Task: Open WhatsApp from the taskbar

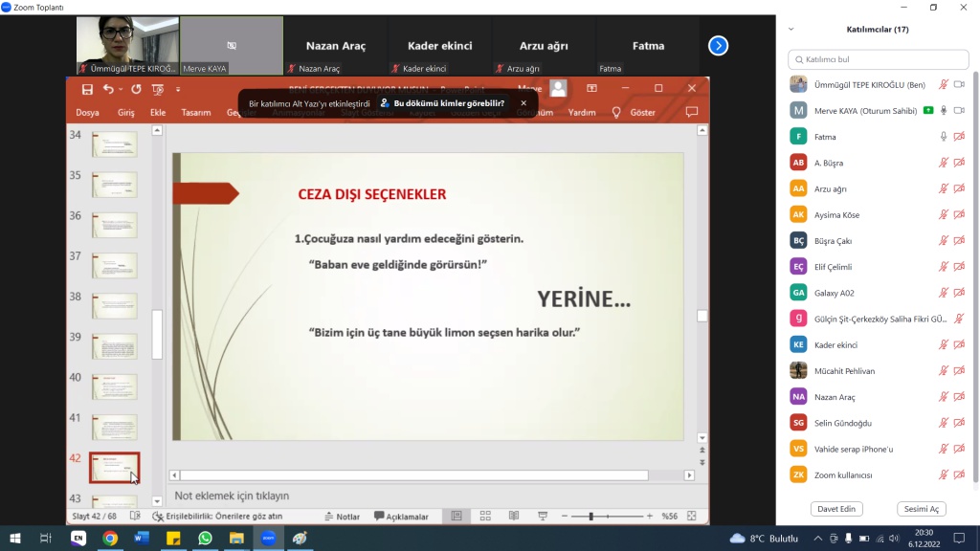Action: pyautogui.click(x=205, y=539)
